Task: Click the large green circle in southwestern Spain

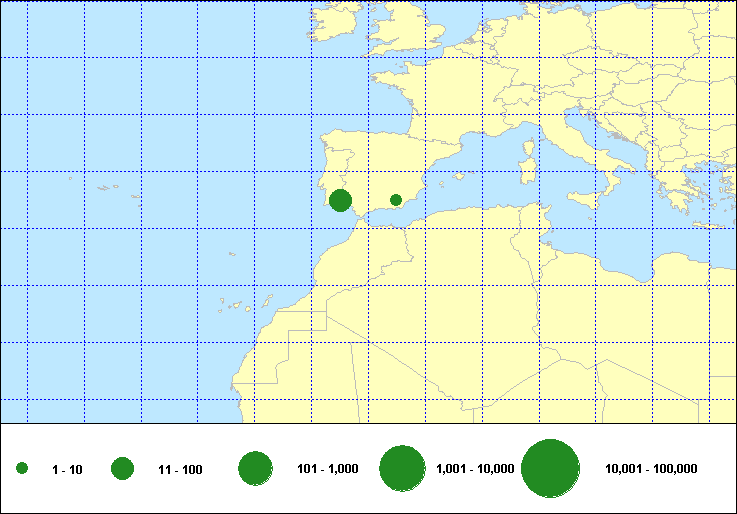Action: tap(340, 200)
